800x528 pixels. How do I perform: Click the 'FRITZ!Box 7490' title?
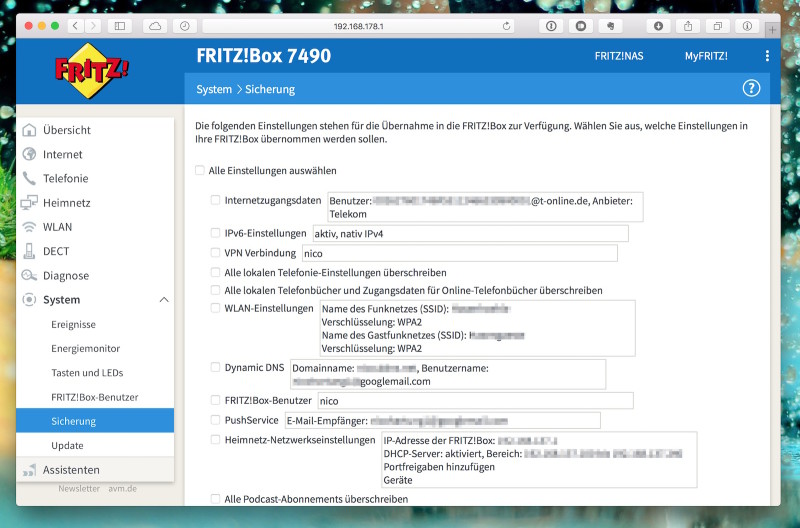(264, 56)
